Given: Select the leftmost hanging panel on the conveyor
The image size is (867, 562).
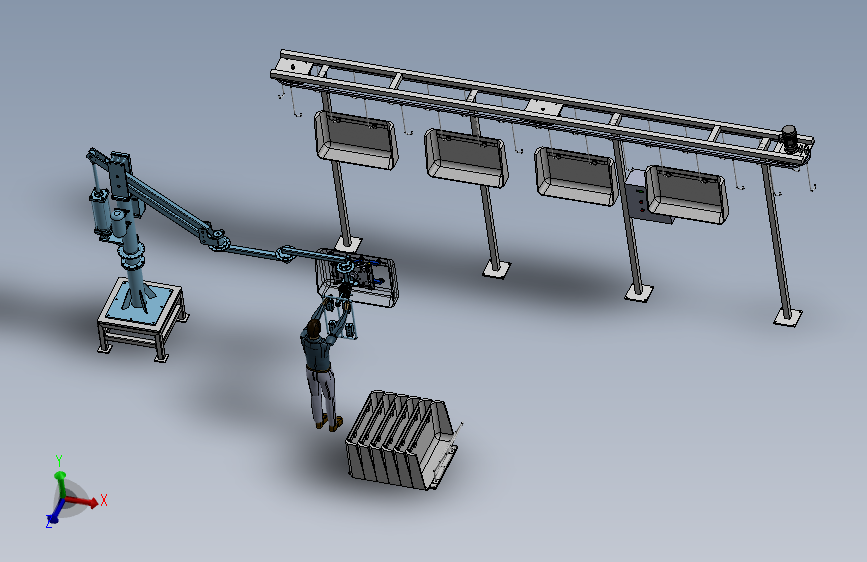Looking at the screenshot, I should point(356,140).
